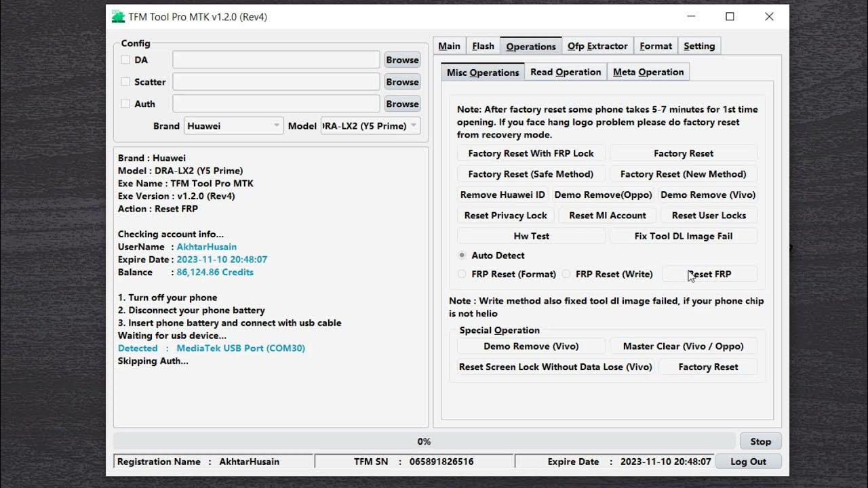This screenshot has height=488, width=868.
Task: Click the log Expire Date value 2023-11-10 20:48:07
Action: point(222,260)
